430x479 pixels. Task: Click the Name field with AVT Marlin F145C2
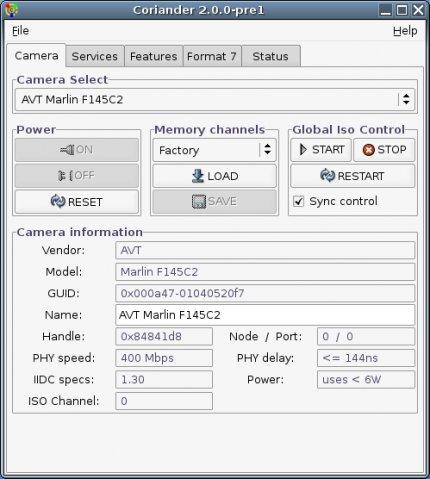click(265, 315)
